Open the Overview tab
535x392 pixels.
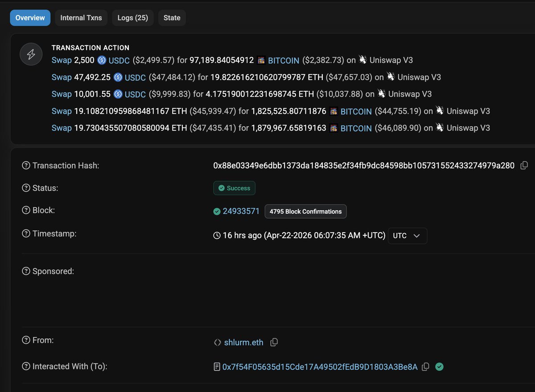coord(30,18)
